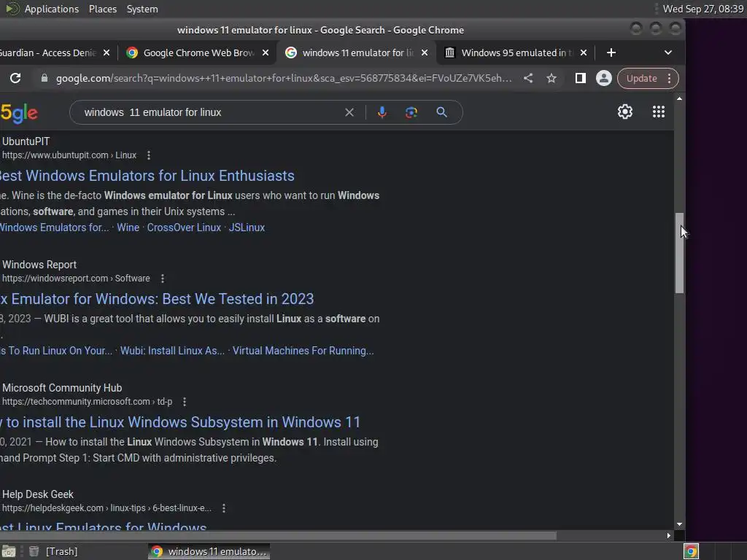Close the Google Chrome Web Browser tab
This screenshot has width=747, height=560.
click(x=266, y=52)
